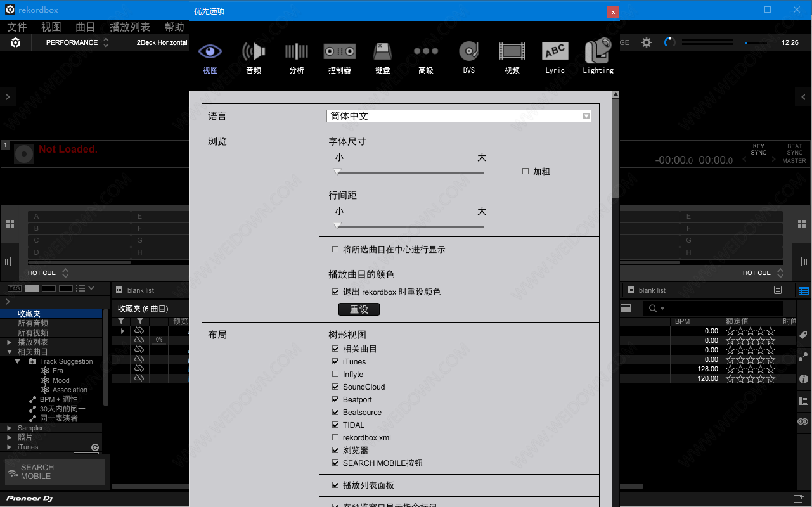Open the left deck HOT CUE mode selector

click(48, 273)
